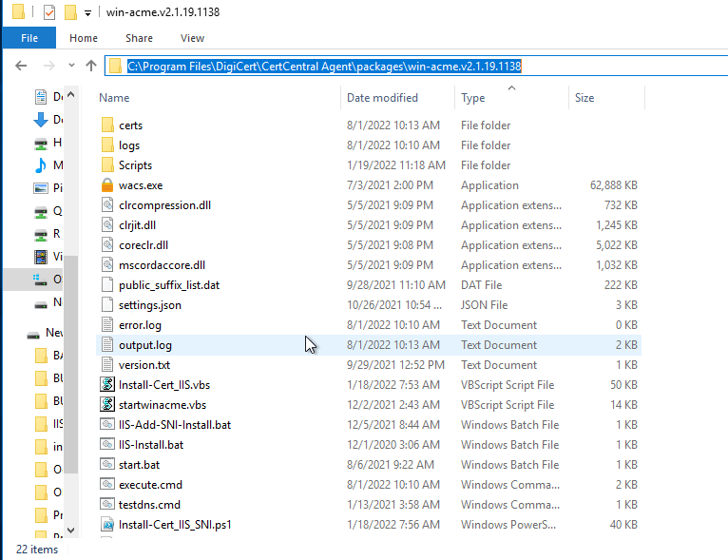Click the file name execute.cmd
The height and width of the screenshot is (560, 728).
pyautogui.click(x=150, y=485)
